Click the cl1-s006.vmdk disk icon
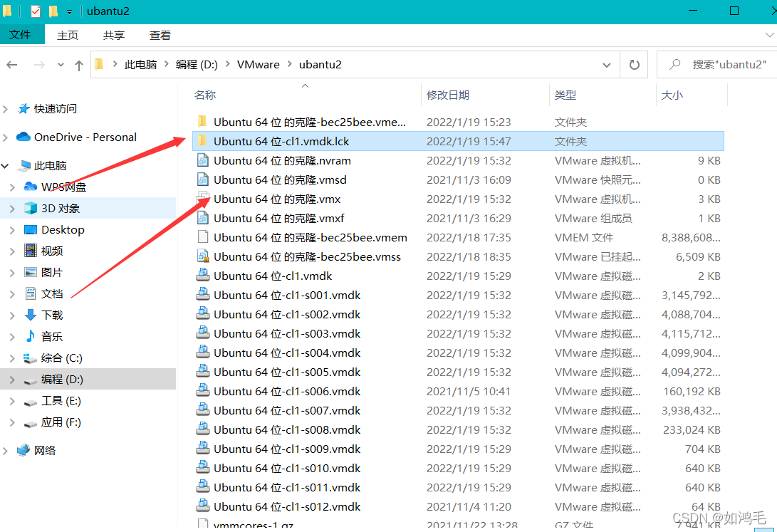 pyautogui.click(x=202, y=390)
